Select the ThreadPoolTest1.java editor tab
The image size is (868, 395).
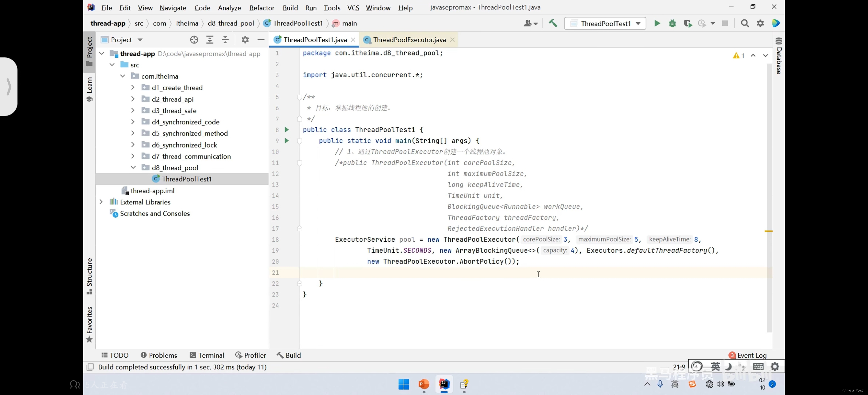point(315,40)
